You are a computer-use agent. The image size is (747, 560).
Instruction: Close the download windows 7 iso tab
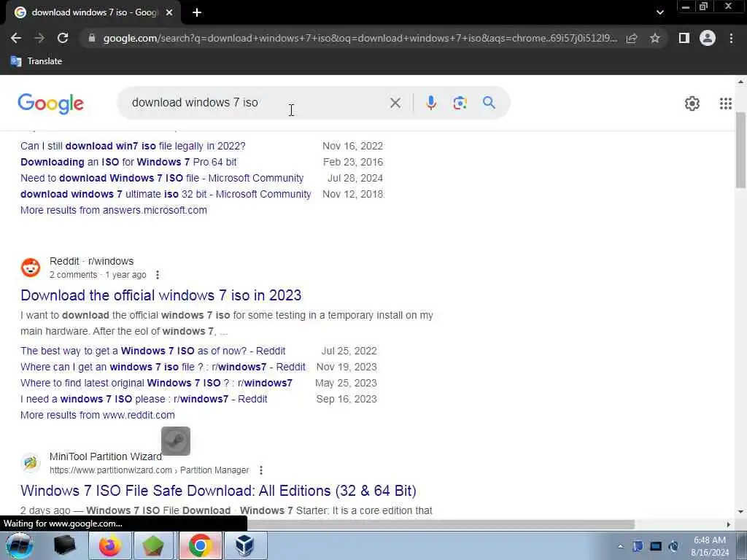[169, 12]
